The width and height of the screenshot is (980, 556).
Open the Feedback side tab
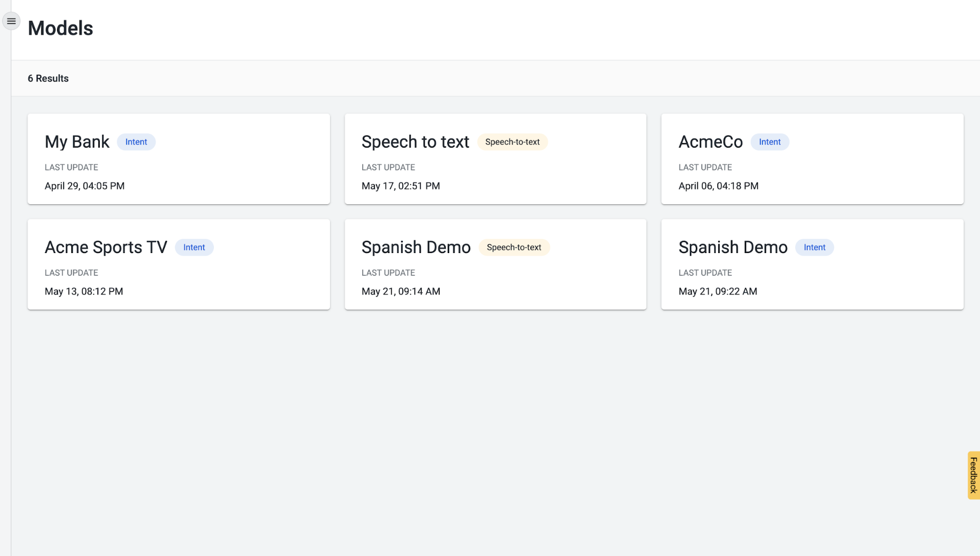973,475
